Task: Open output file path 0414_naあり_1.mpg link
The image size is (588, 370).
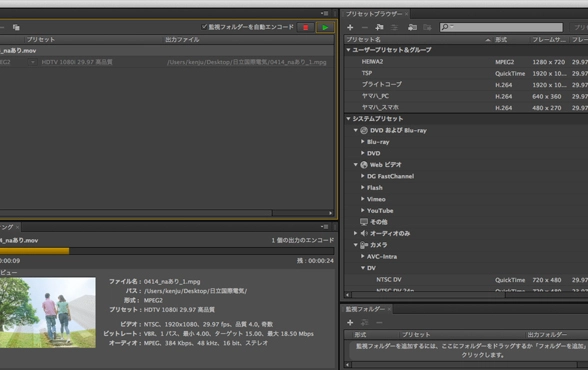Action: pyautogui.click(x=246, y=62)
